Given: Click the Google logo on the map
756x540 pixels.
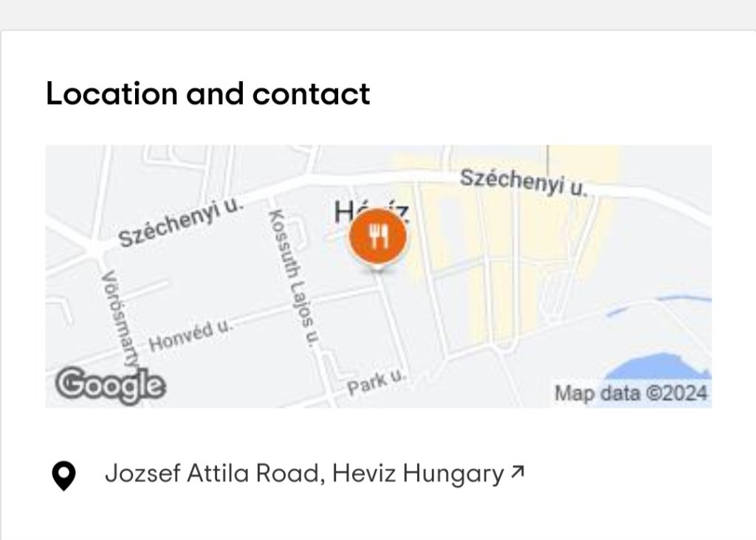Looking at the screenshot, I should click(110, 384).
